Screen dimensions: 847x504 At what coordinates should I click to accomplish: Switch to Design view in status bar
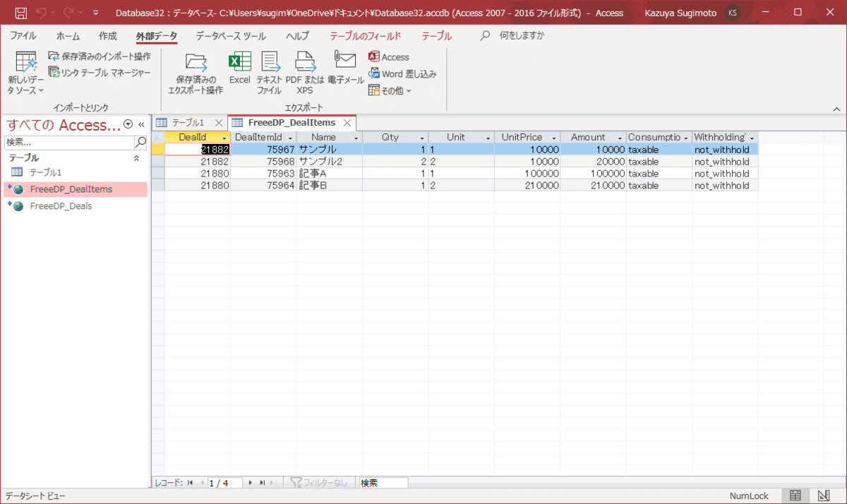pyautogui.click(x=823, y=496)
